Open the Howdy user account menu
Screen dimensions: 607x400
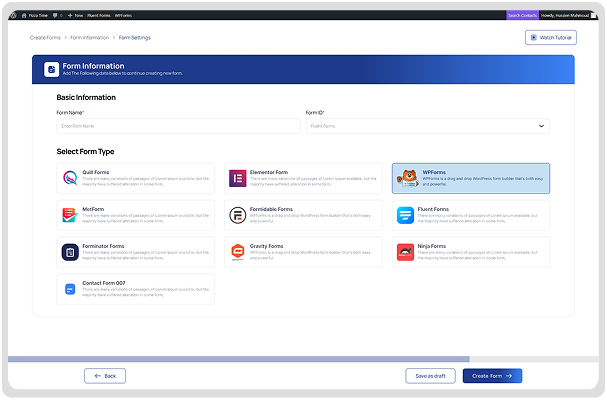click(568, 15)
